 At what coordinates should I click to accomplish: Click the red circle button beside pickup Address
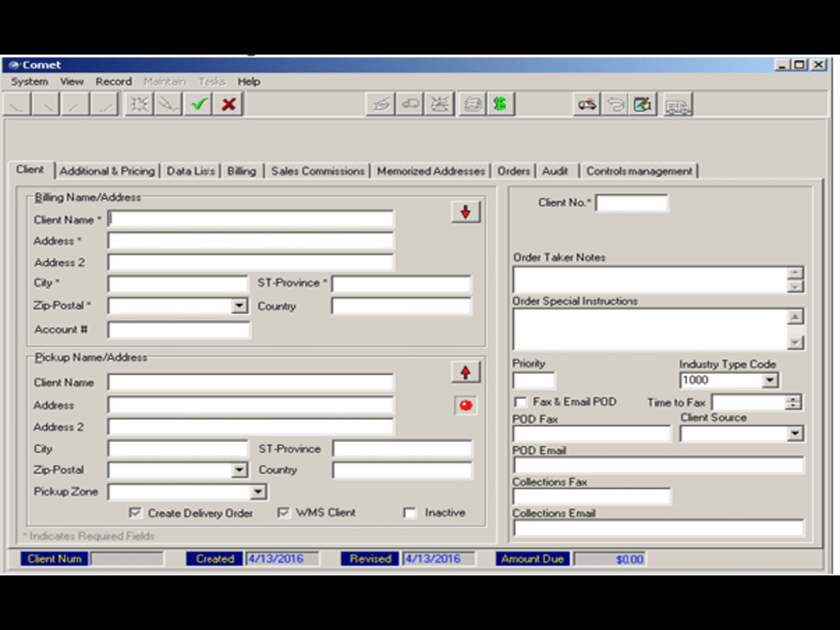pyautogui.click(x=465, y=406)
